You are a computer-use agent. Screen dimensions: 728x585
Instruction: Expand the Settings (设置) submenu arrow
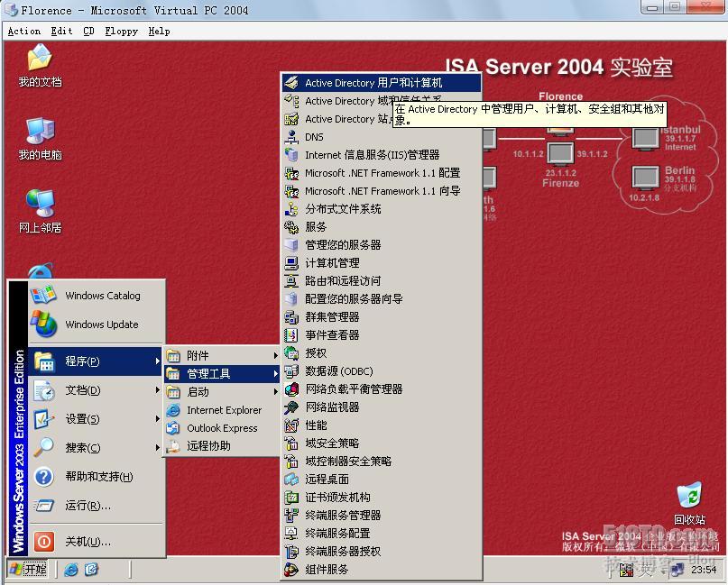click(157, 419)
